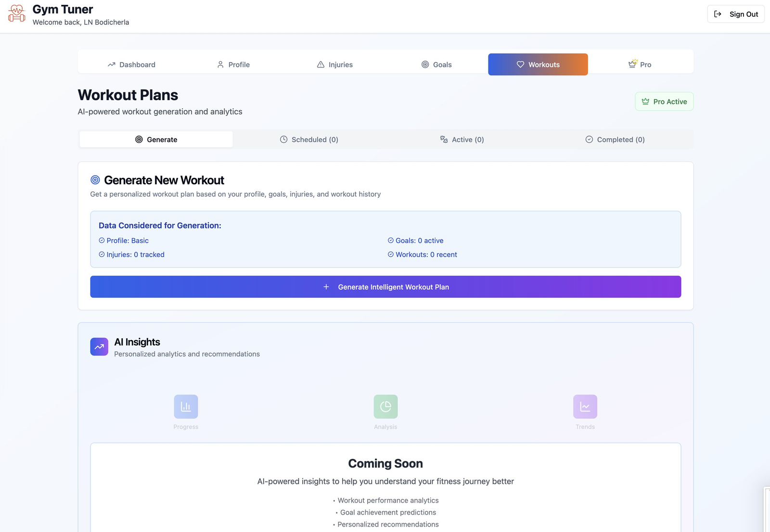
Task: Click the Analysis label under pie icon
Action: point(385,427)
